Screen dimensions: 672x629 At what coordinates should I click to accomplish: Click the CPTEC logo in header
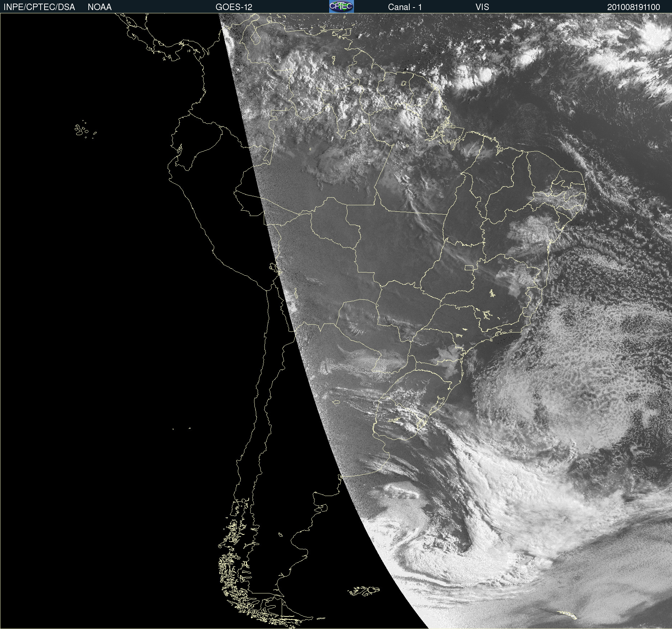pos(341,6)
